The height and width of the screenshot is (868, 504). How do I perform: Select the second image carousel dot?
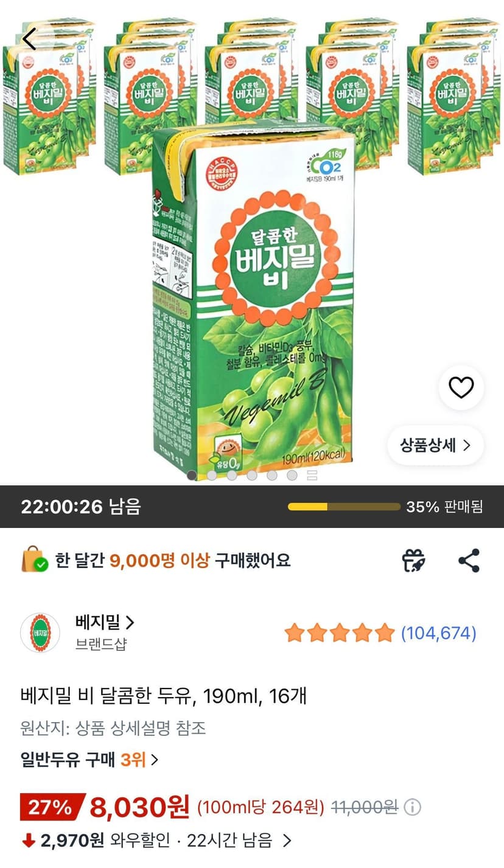(211, 475)
